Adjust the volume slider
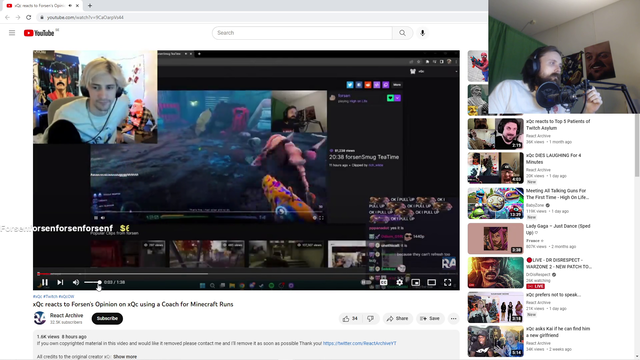 coord(92,282)
